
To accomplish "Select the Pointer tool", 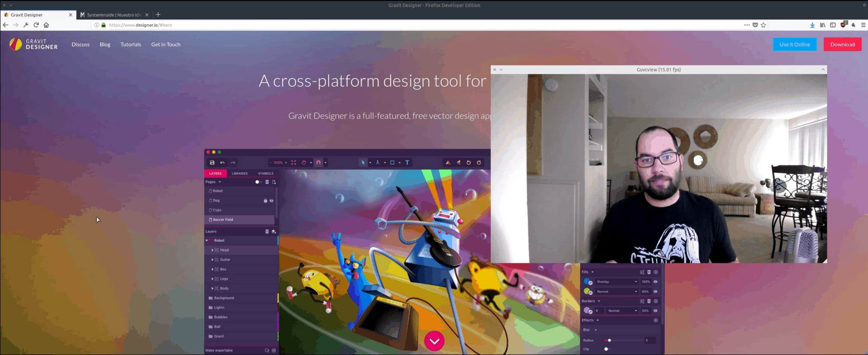I will [x=363, y=163].
